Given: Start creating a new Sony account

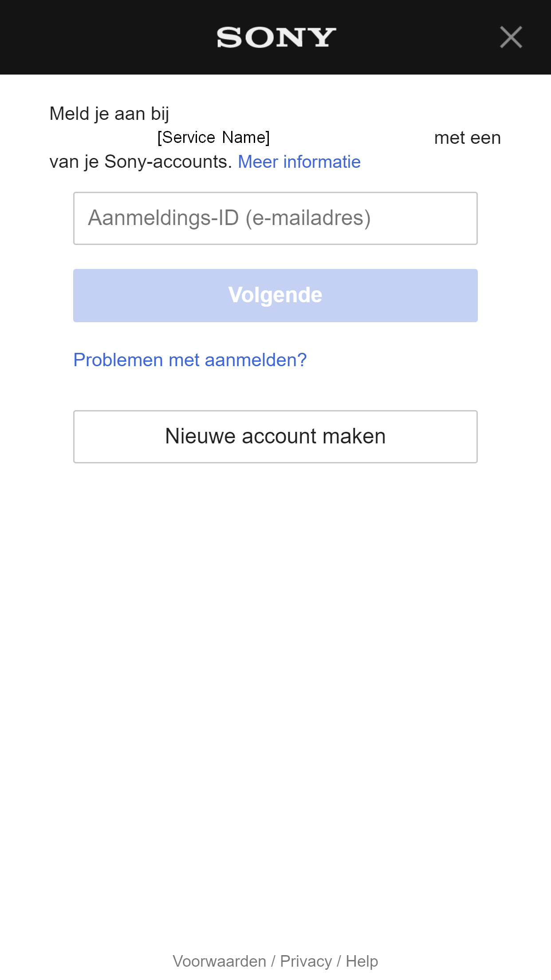Looking at the screenshot, I should 275,436.
